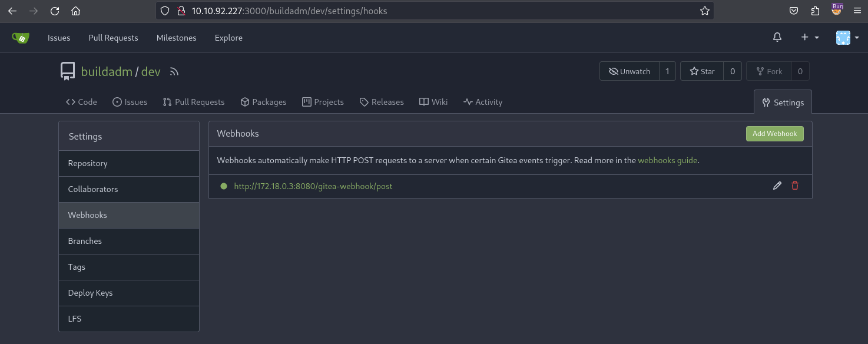
Task: Open Milestones in the top navigation
Action: (x=177, y=38)
